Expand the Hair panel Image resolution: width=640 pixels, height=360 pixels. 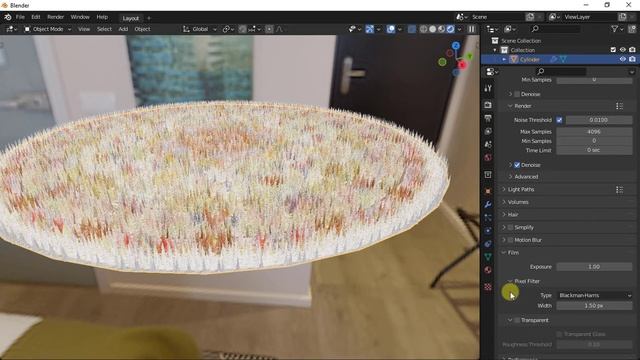point(504,214)
